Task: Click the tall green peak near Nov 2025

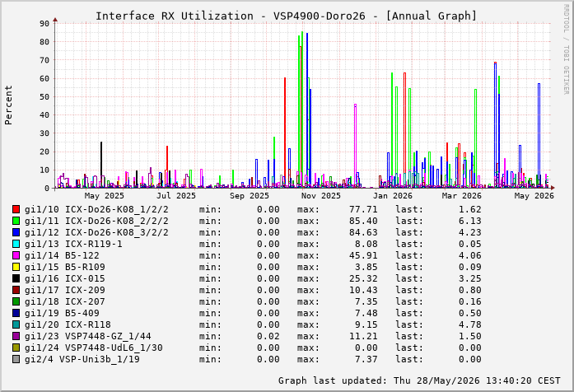Action: coord(302,110)
